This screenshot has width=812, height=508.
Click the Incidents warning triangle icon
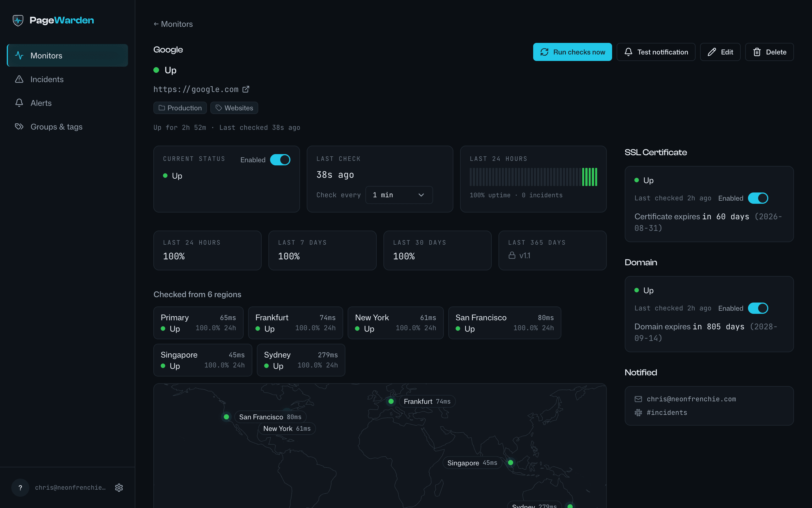(19, 79)
